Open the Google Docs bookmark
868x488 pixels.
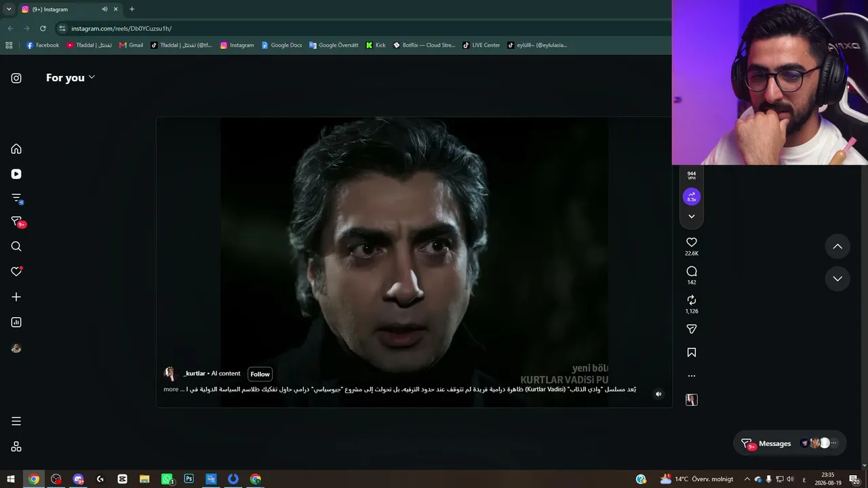[x=281, y=45]
